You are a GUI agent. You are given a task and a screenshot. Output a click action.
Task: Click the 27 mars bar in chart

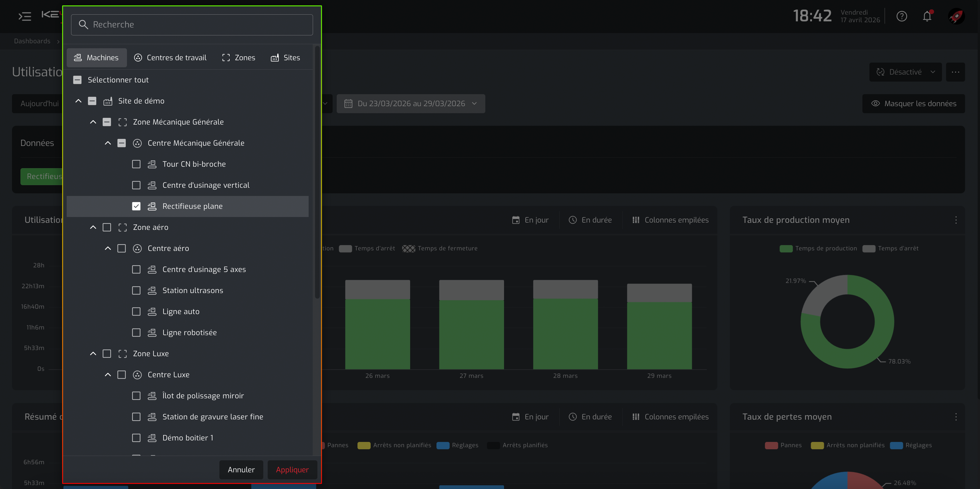click(x=471, y=325)
